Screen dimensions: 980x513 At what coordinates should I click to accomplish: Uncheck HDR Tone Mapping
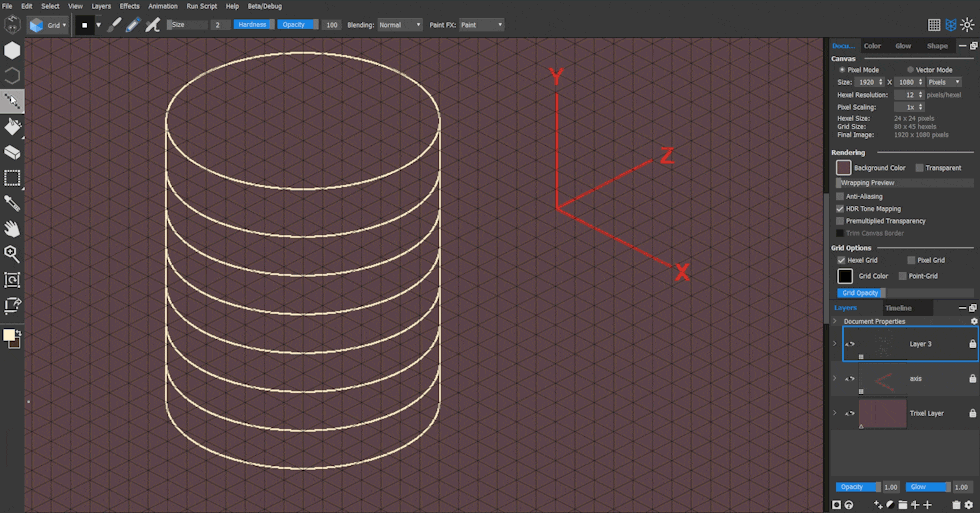pyautogui.click(x=840, y=209)
